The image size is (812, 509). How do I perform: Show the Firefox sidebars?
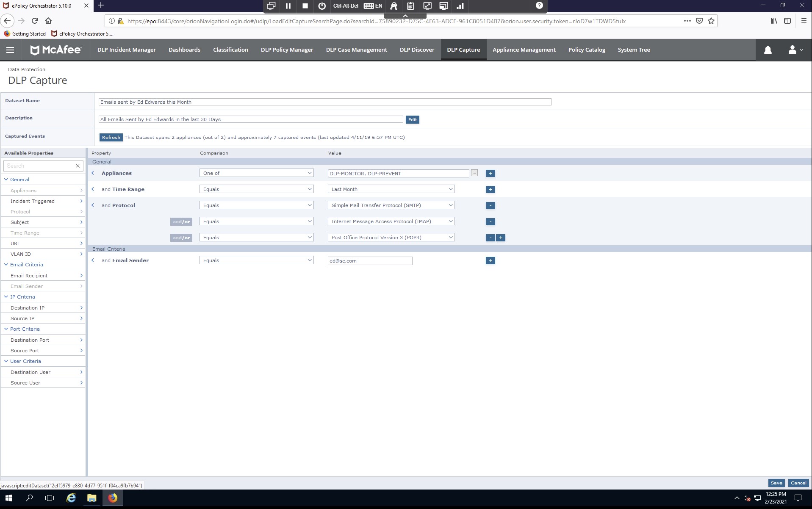tap(787, 21)
